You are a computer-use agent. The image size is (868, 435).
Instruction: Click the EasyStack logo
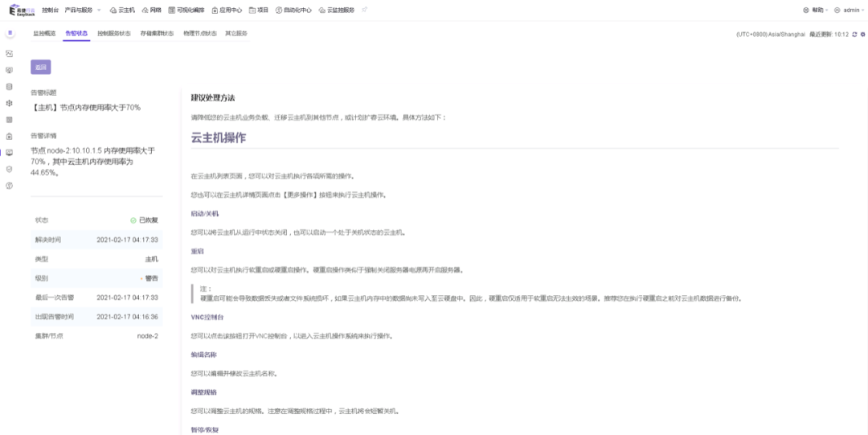(x=23, y=10)
